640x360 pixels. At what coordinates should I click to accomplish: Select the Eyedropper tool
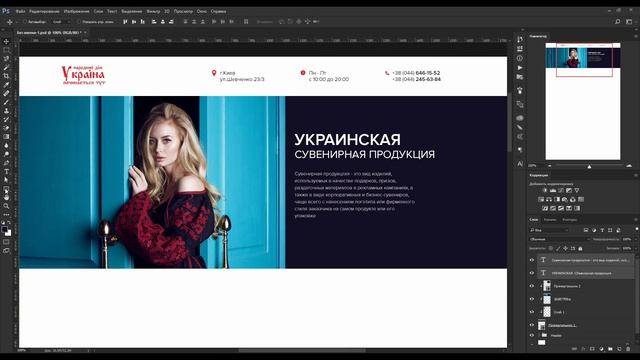[6, 85]
